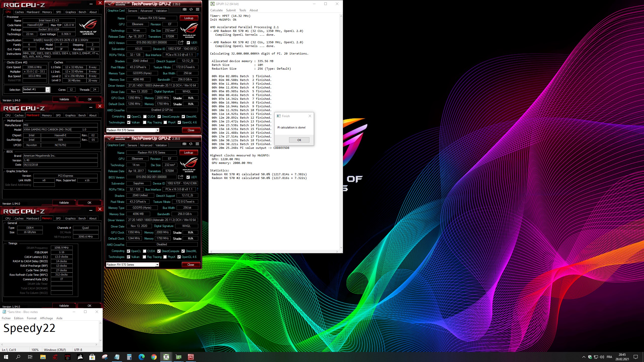Open SPD tab in top CPU-Z window
This screenshot has width=644, height=362.
58,12
